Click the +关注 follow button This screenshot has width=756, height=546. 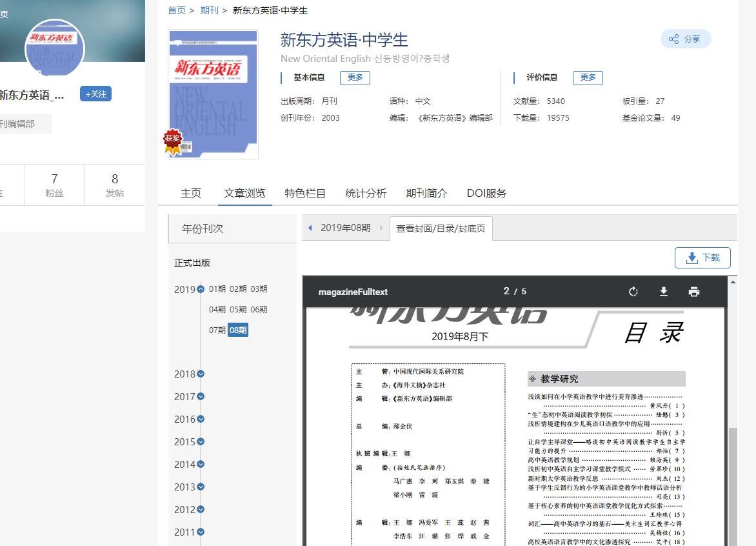tap(95, 94)
